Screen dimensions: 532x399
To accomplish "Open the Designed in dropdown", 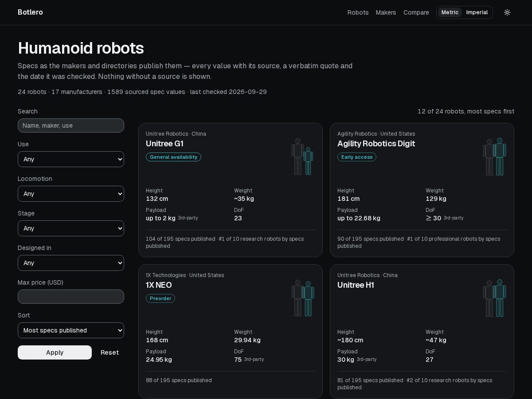I will click(x=71, y=263).
